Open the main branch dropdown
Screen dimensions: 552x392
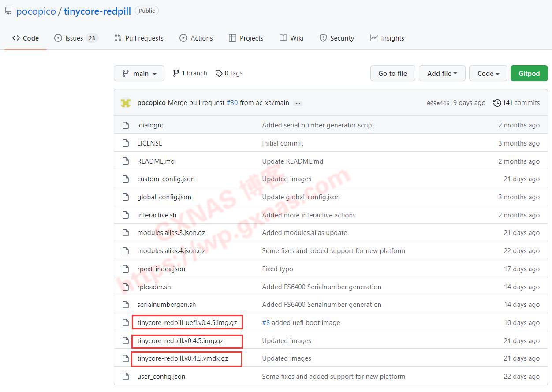click(x=139, y=73)
